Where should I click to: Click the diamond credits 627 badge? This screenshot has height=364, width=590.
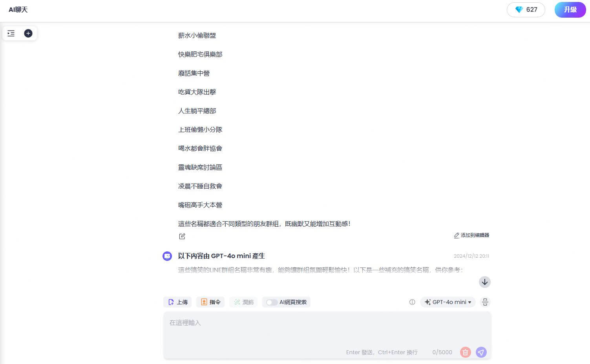526,10
